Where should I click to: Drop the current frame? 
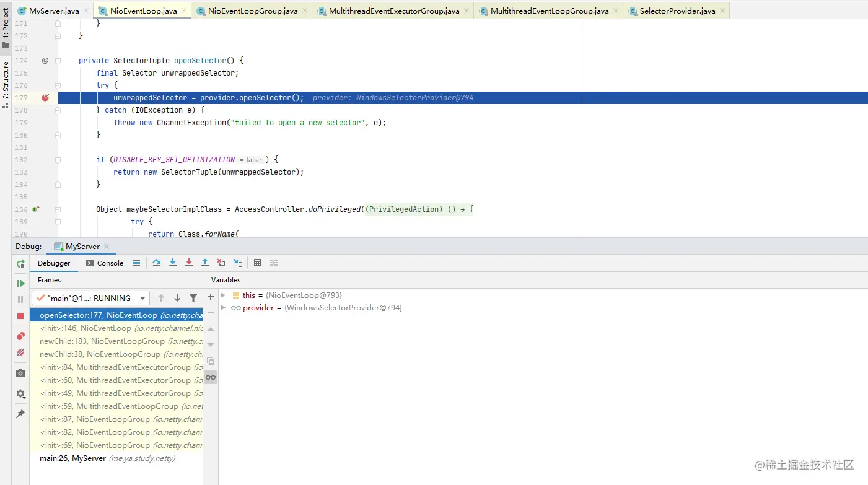pyautogui.click(x=221, y=263)
